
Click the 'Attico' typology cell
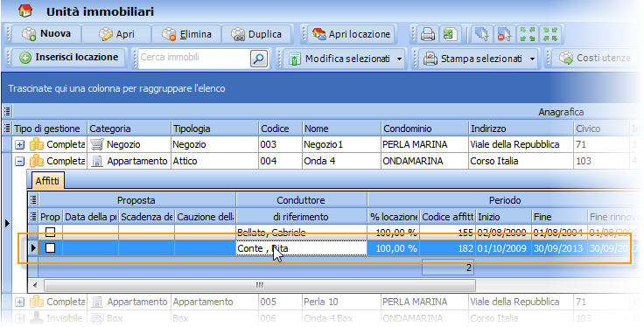[x=214, y=161]
